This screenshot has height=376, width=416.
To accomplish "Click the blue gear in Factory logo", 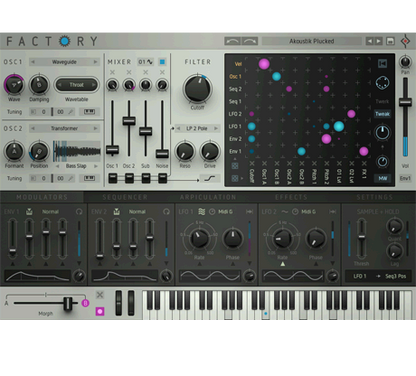I will (x=65, y=41).
